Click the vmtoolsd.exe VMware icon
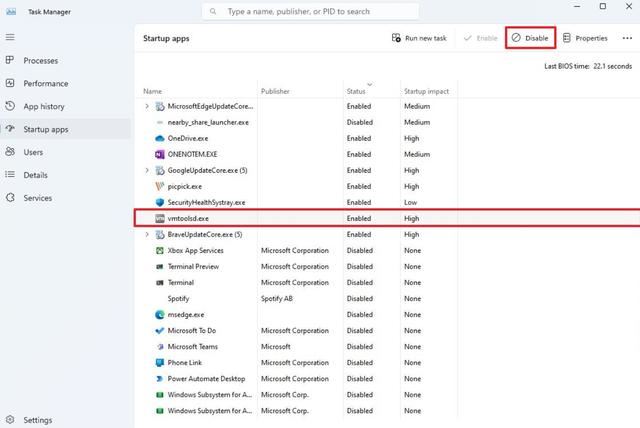The height and width of the screenshot is (428, 640). click(x=160, y=218)
